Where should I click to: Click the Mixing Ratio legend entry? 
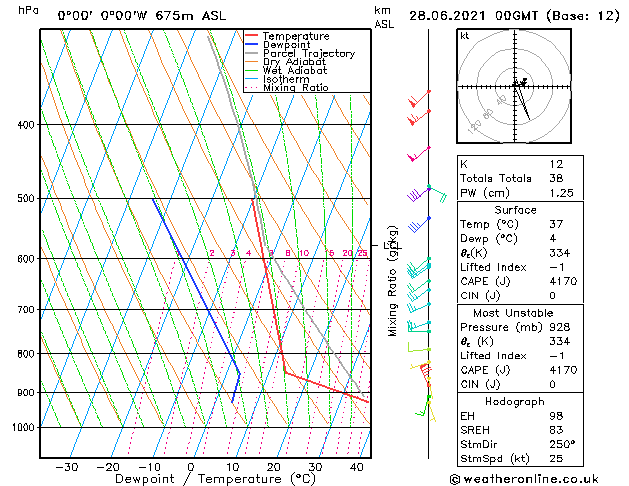(x=295, y=88)
